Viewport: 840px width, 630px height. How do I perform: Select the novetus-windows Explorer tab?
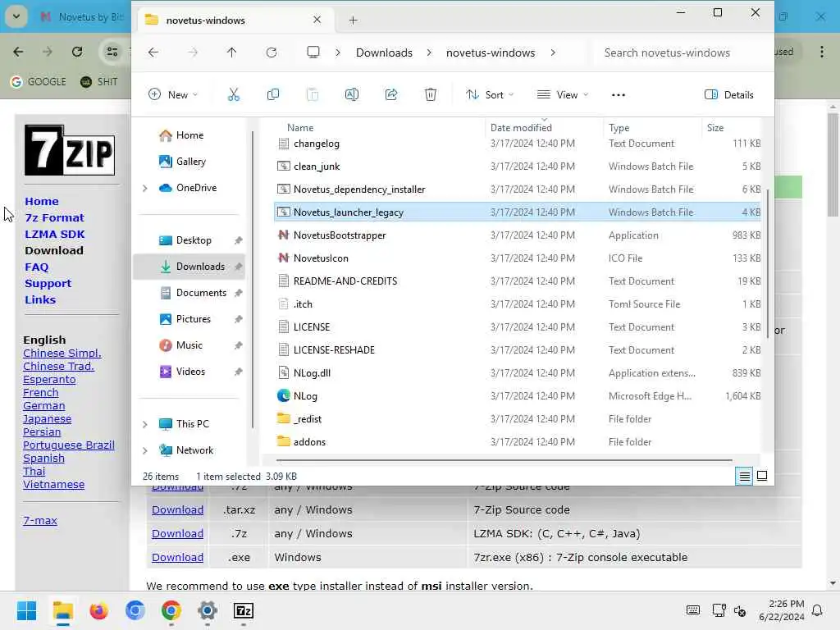pyautogui.click(x=234, y=21)
